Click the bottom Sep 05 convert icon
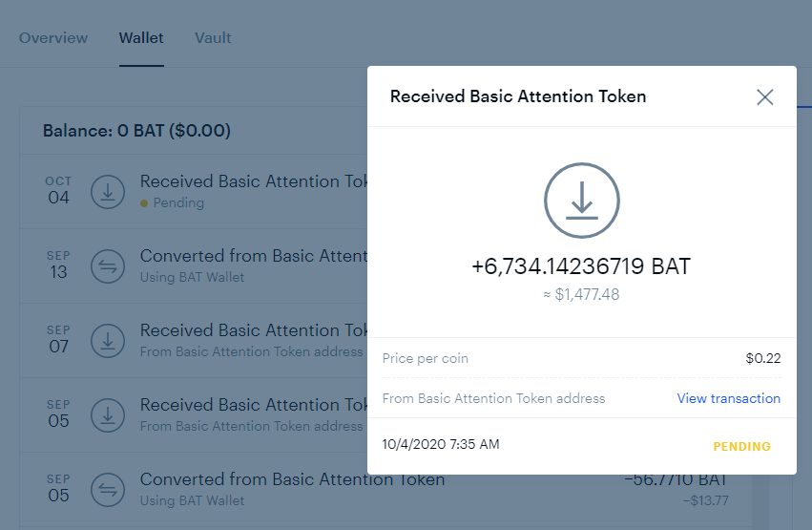This screenshot has height=530, width=812. pos(108,490)
